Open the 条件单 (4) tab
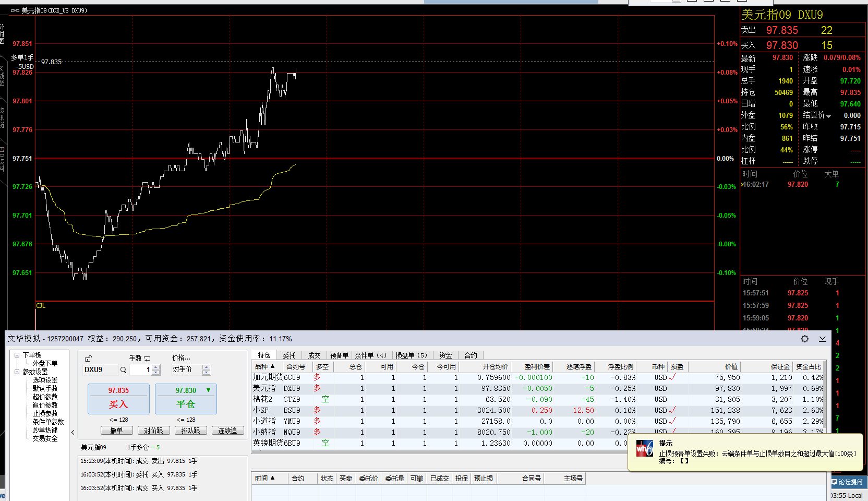Image resolution: width=868 pixels, height=501 pixels. tap(370, 355)
